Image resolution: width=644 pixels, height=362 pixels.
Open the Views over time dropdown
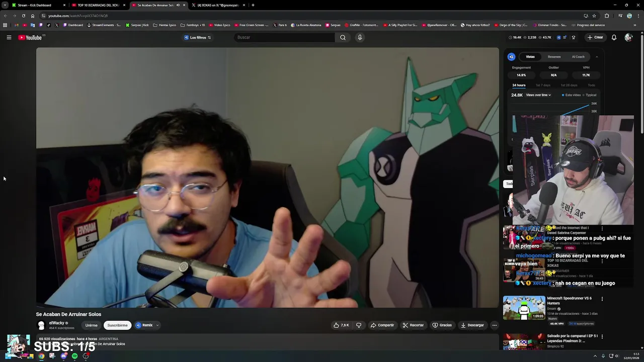(538, 95)
